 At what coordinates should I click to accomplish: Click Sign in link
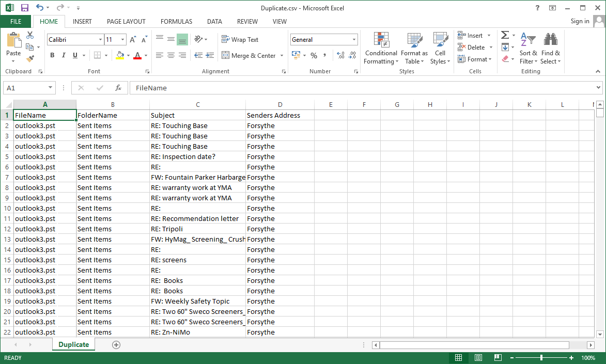[580, 21]
